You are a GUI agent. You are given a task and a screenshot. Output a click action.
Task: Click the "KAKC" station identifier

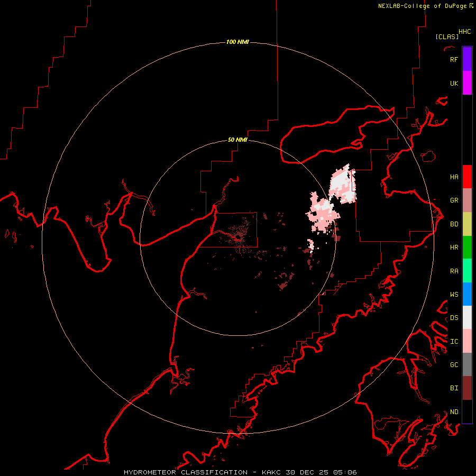click(271, 472)
